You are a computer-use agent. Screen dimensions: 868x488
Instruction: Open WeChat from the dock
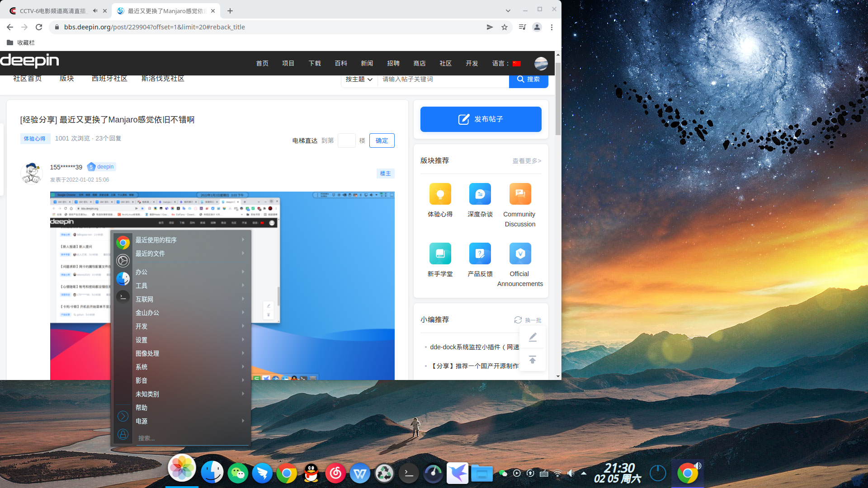click(x=238, y=473)
